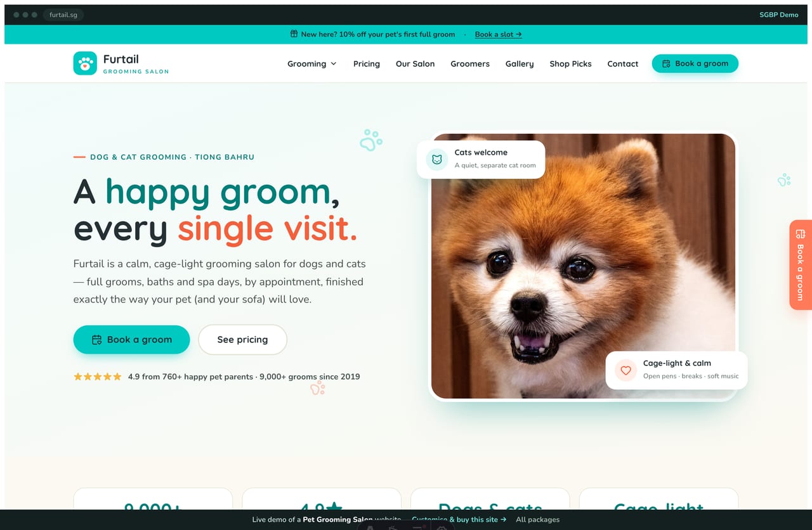812x530 pixels.
Task: Open the Contact nav item
Action: (x=623, y=64)
